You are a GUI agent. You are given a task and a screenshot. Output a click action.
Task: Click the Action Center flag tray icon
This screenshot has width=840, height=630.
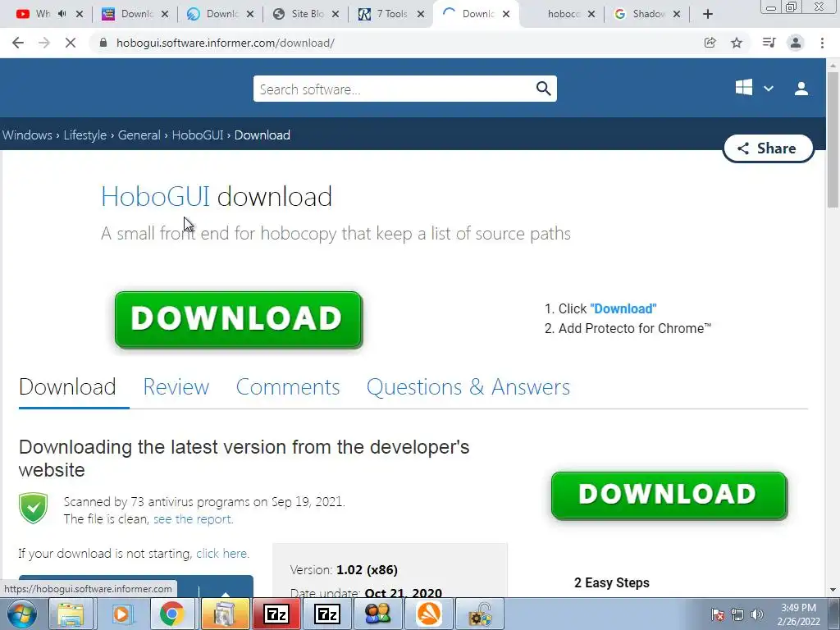tap(718, 614)
